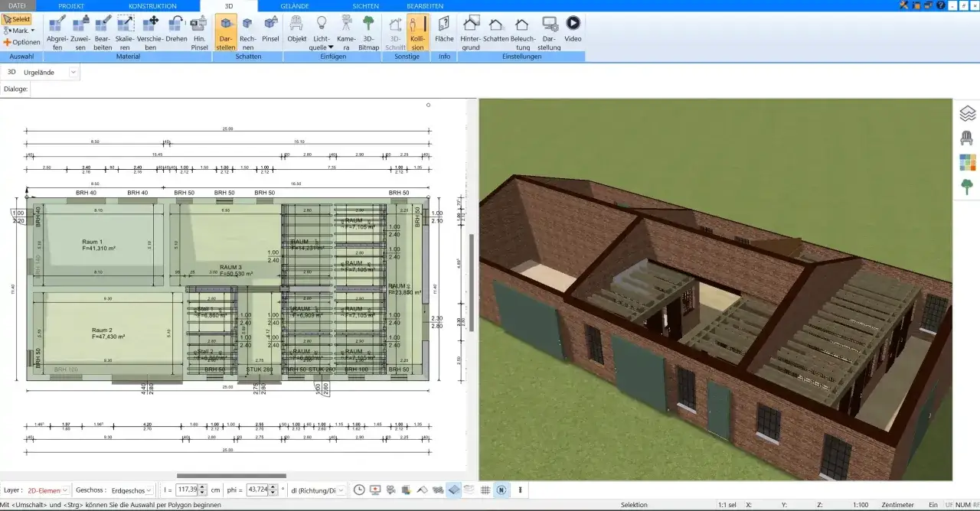The image size is (980, 511).
Task: Open the Mark. dropdown
Action: click(19, 31)
